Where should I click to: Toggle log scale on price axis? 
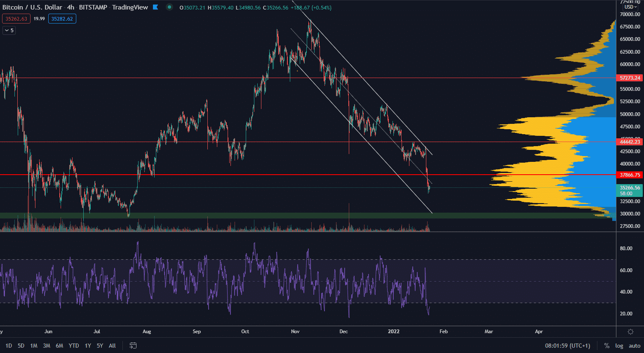click(619, 346)
